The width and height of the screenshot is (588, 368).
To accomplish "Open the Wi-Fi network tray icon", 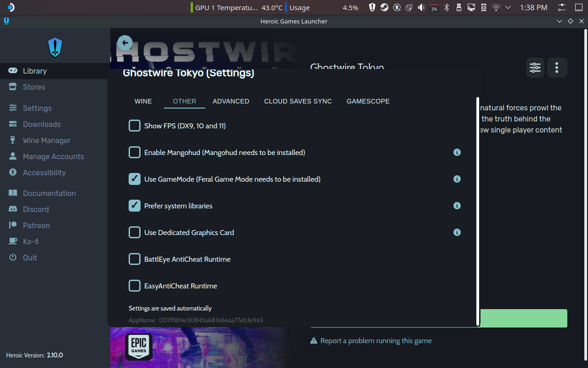I will 496,7.
